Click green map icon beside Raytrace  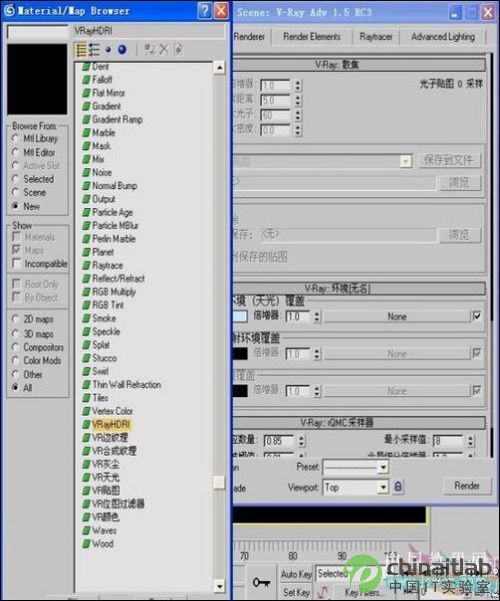tap(86, 266)
